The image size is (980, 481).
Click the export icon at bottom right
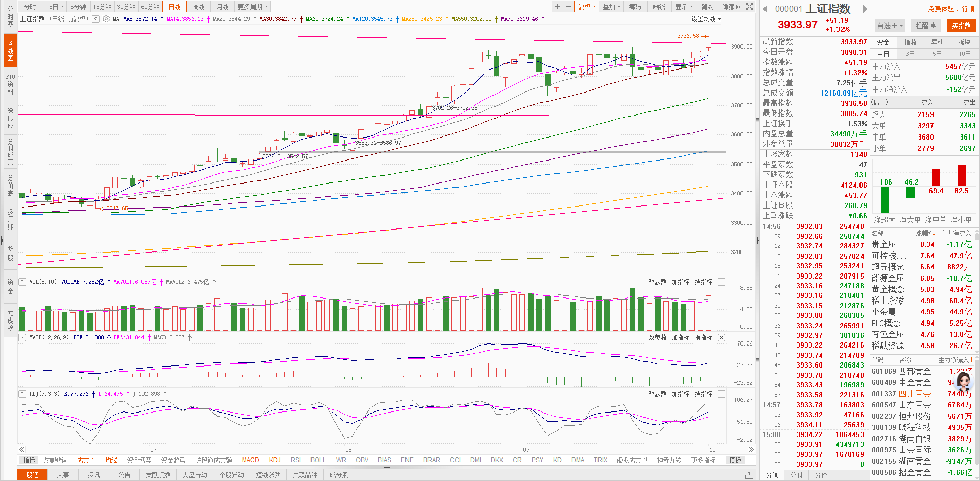(x=749, y=475)
